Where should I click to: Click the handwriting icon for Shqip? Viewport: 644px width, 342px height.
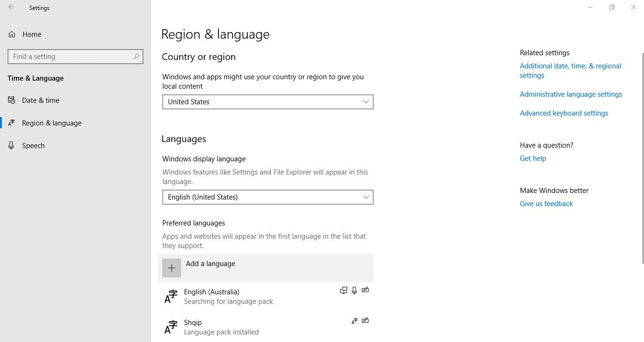click(x=365, y=321)
